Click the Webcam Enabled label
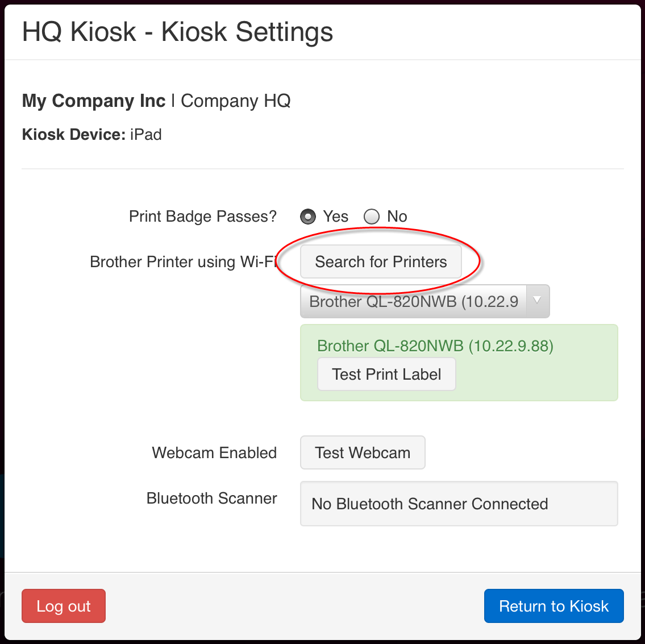 (x=214, y=452)
